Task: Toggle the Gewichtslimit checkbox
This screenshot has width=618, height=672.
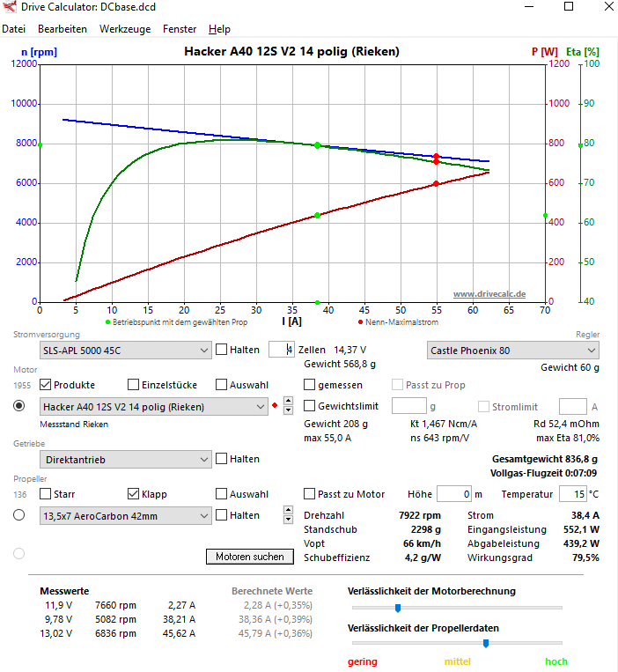Action: coord(310,406)
